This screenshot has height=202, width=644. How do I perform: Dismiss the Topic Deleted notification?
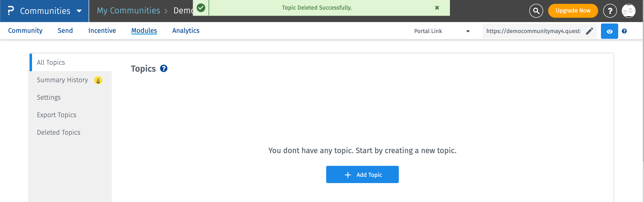coord(437,8)
